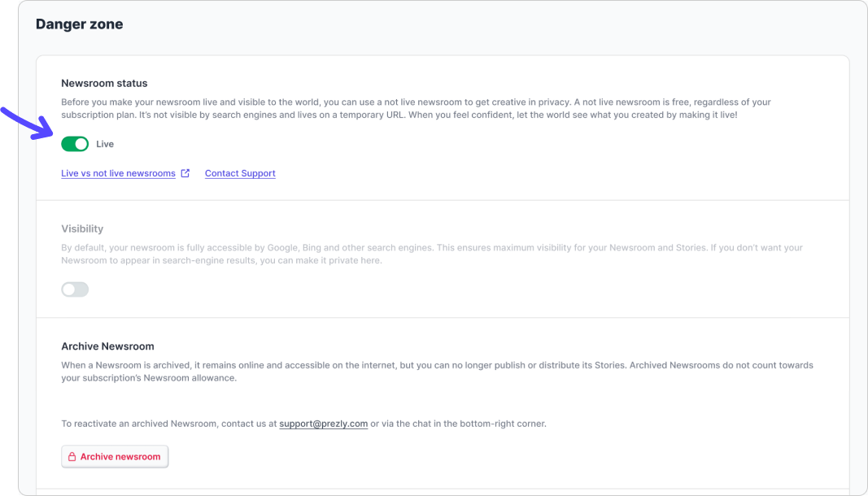Click the support@prezly.com email link
Image resolution: width=868 pixels, height=496 pixels.
click(323, 424)
